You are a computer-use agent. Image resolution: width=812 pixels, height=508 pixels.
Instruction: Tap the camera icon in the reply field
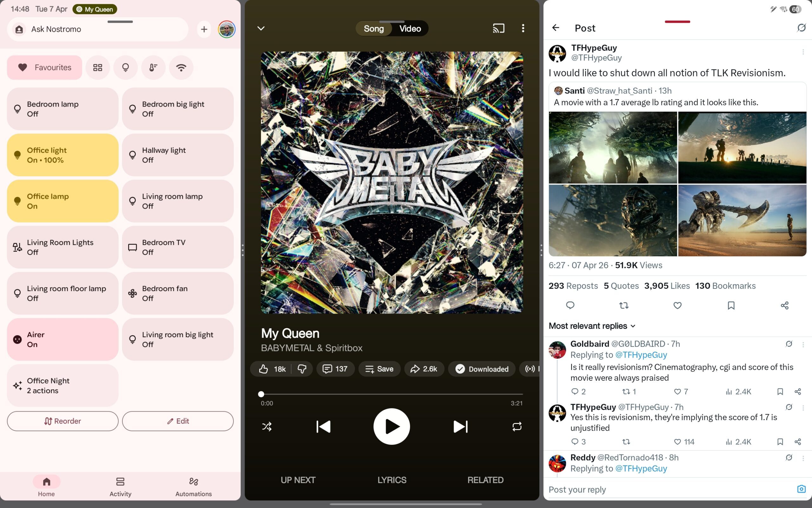802,489
